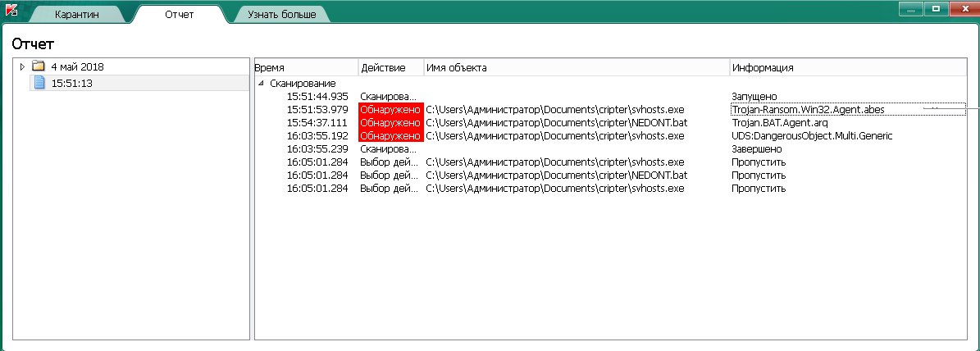This screenshot has height=351, width=980.
Task: Click the folder icon for 4 май 2018
Action: point(39,66)
